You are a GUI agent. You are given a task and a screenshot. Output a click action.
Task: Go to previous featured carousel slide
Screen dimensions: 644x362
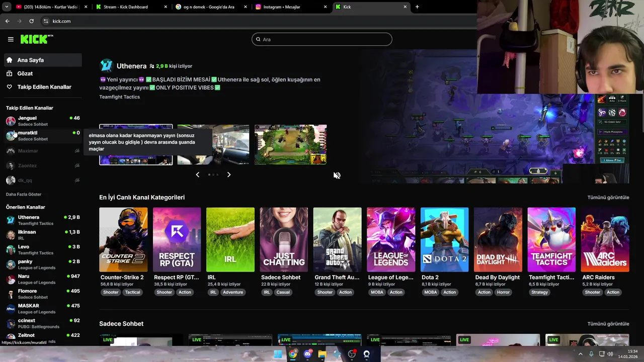[x=197, y=174]
